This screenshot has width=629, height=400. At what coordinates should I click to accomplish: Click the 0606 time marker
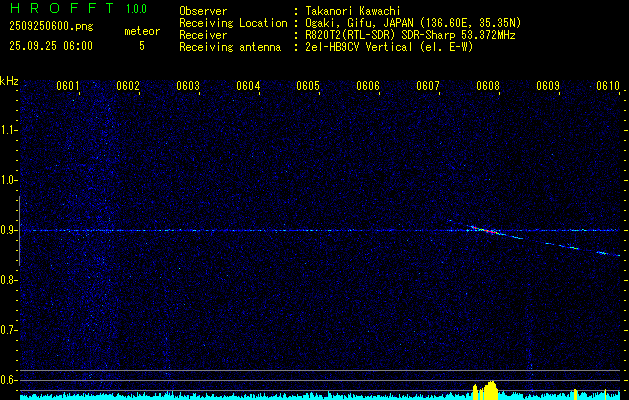(x=368, y=86)
